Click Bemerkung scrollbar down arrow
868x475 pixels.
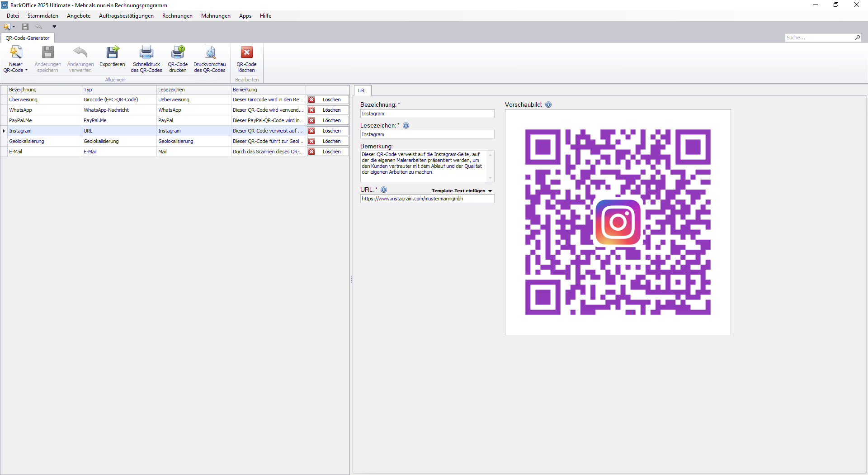(491, 178)
